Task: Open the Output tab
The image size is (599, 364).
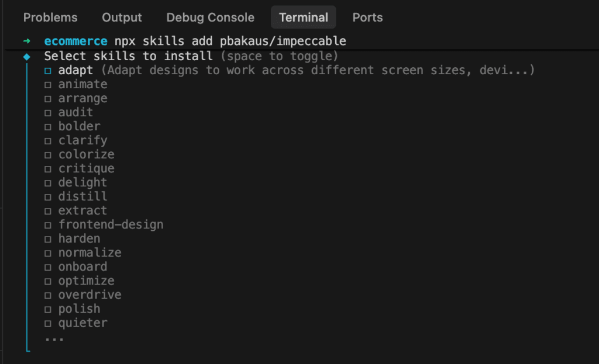Action: coord(122,18)
